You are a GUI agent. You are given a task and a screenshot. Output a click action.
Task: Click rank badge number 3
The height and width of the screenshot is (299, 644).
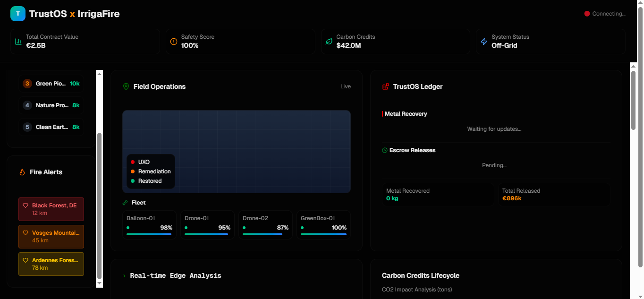[x=27, y=84]
